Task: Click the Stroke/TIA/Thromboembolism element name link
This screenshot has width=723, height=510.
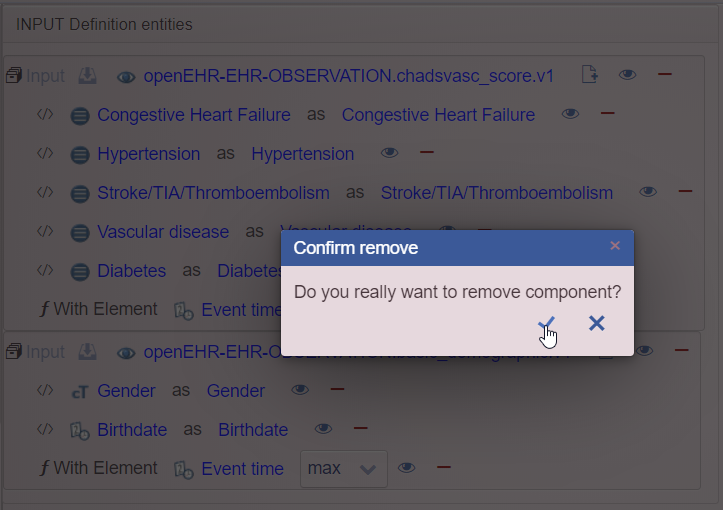Action: tap(213, 193)
